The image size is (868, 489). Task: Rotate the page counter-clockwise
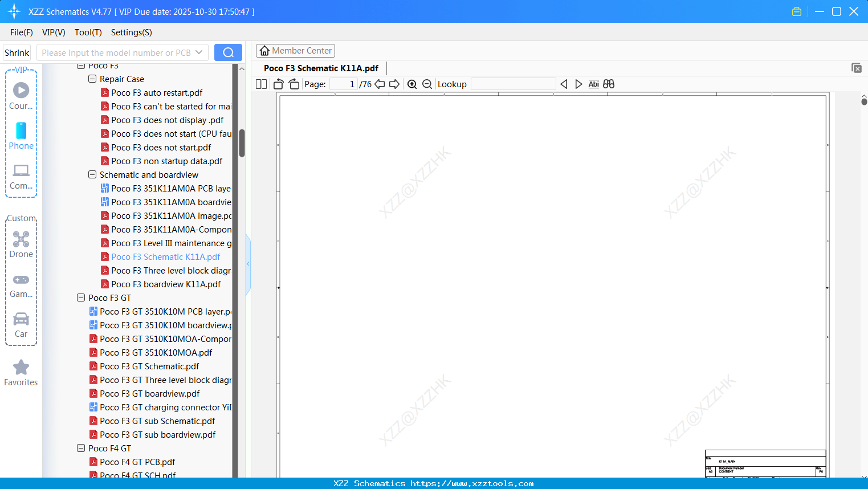tap(279, 84)
